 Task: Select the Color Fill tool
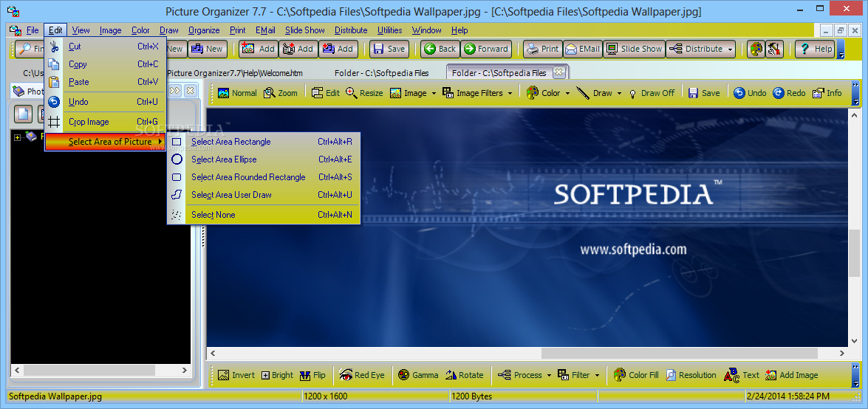tap(637, 375)
